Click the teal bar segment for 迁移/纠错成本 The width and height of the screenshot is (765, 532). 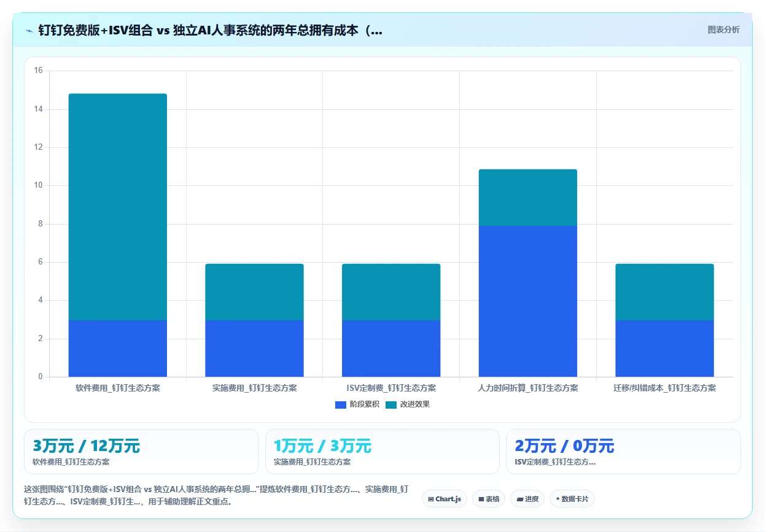click(664, 292)
